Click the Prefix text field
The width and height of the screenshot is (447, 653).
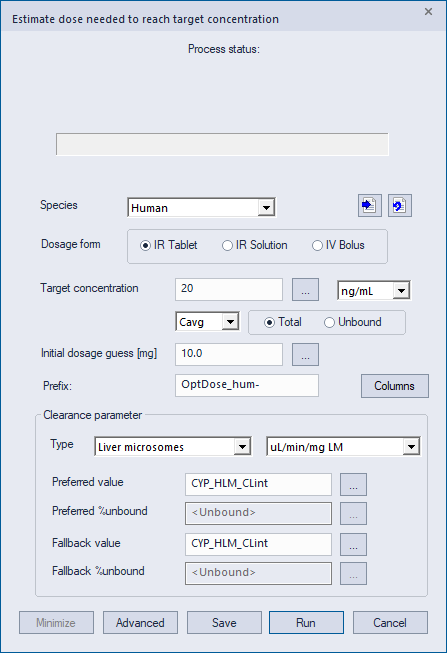(247, 385)
